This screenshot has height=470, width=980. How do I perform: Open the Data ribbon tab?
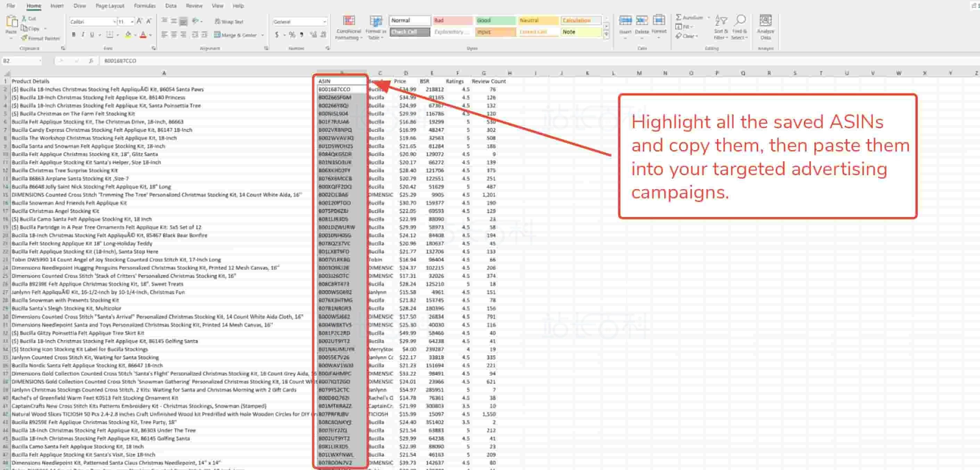(171, 6)
